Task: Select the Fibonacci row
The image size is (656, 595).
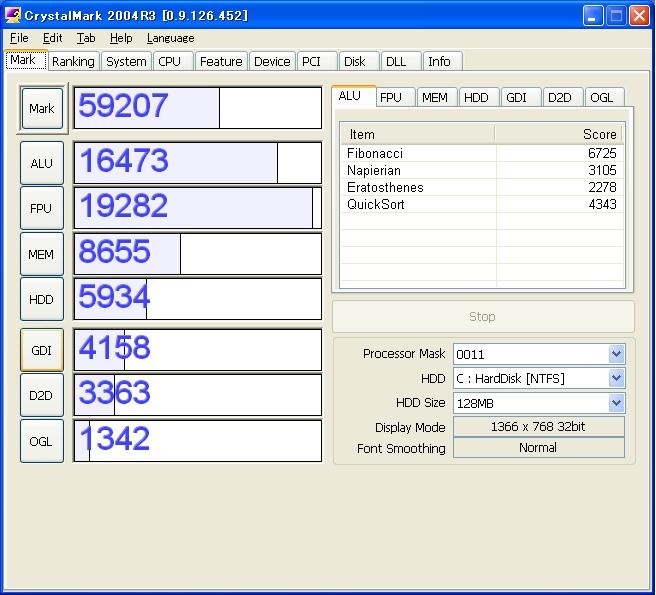Action: pyautogui.click(x=482, y=153)
